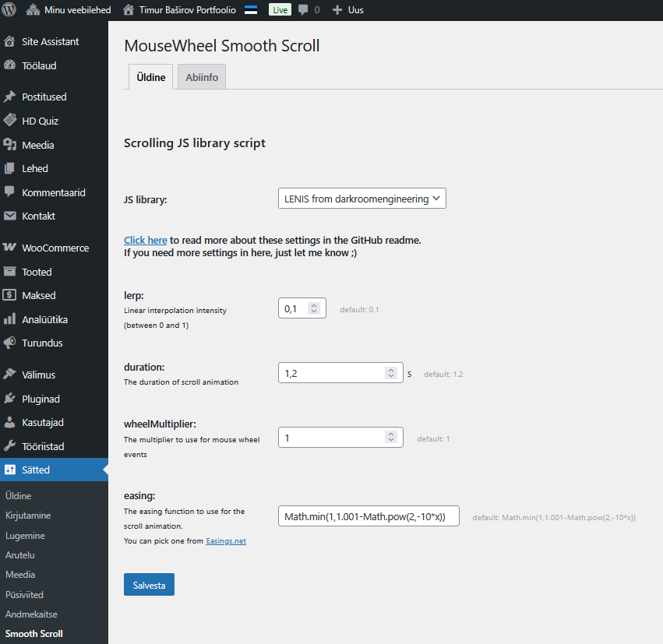Click the Estonian flag icon in admin bar
This screenshot has height=644, width=663.
[x=252, y=10]
